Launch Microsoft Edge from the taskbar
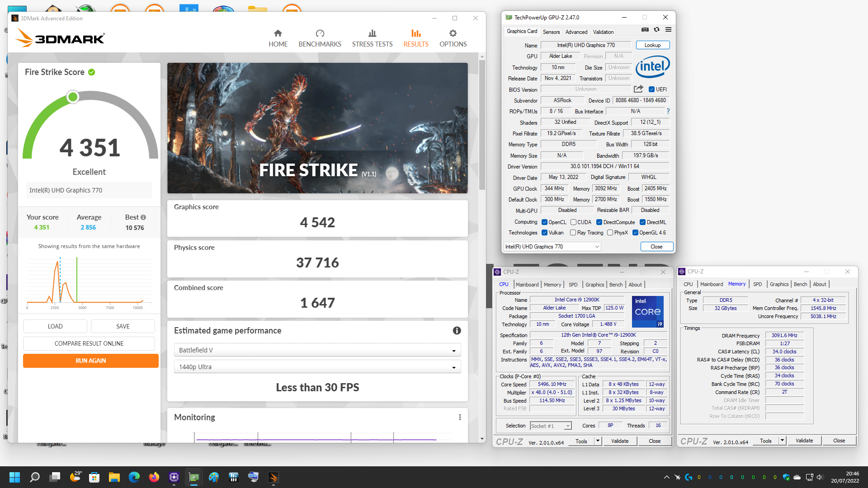 [134, 477]
